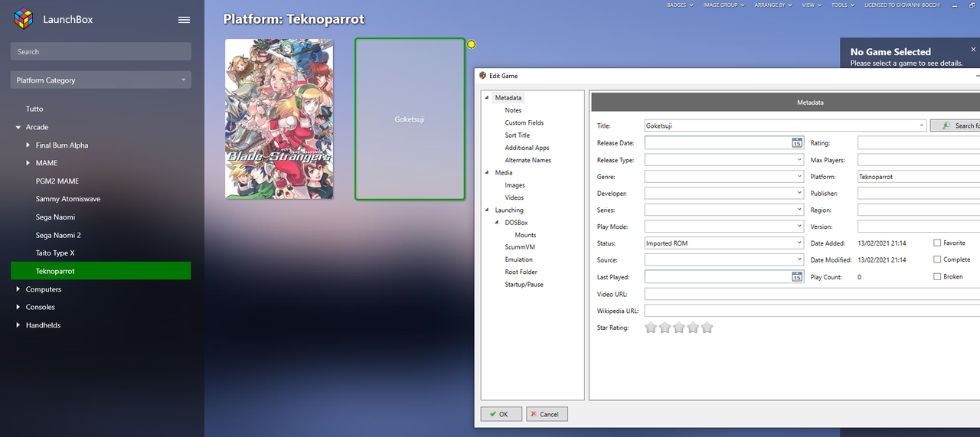Open the hamburger menu beside LaunchBox
The image size is (980, 437).
pos(184,20)
